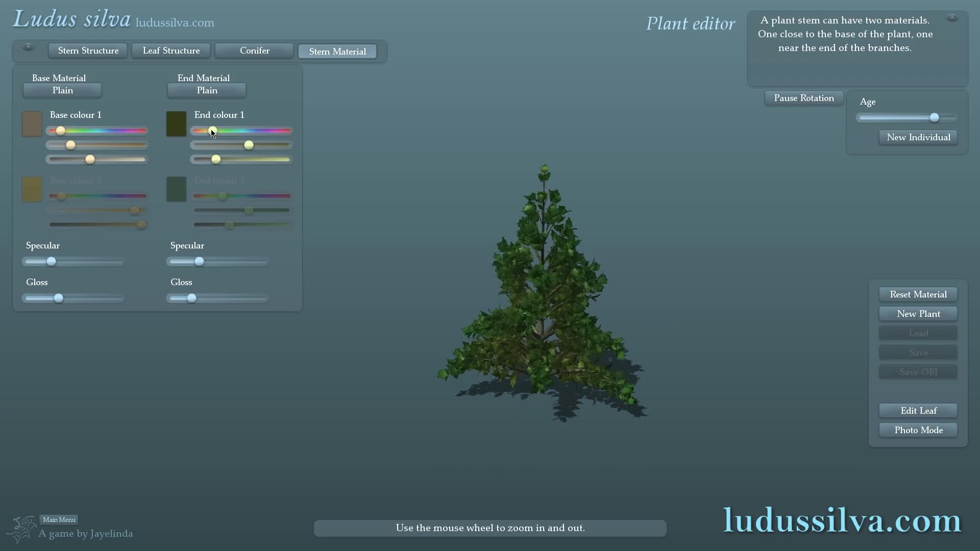Screen dimensions: 980x551
Task: Open Edit Leaf
Action: [x=918, y=411]
